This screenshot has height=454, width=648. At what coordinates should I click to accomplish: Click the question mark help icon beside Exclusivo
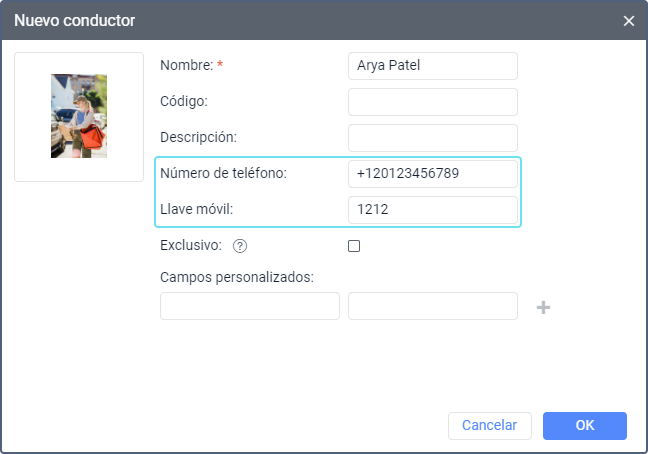click(x=239, y=246)
